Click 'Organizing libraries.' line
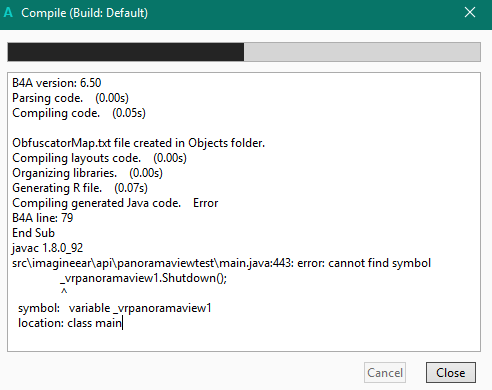Viewport: 492px width, 390px height. pos(87,173)
